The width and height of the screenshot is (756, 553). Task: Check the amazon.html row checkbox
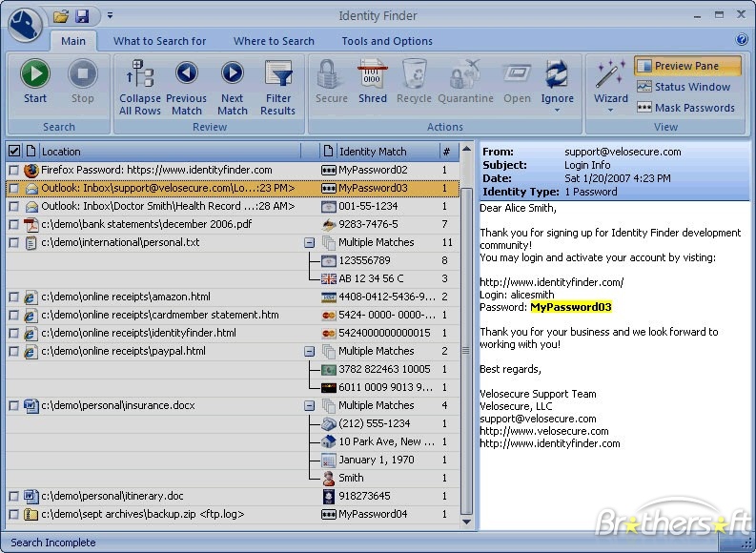tap(14, 297)
